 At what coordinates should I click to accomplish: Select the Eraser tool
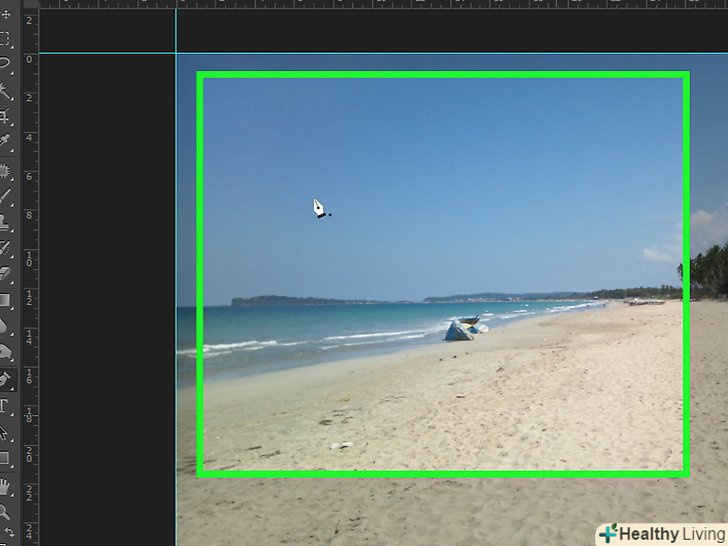pyautogui.click(x=5, y=273)
